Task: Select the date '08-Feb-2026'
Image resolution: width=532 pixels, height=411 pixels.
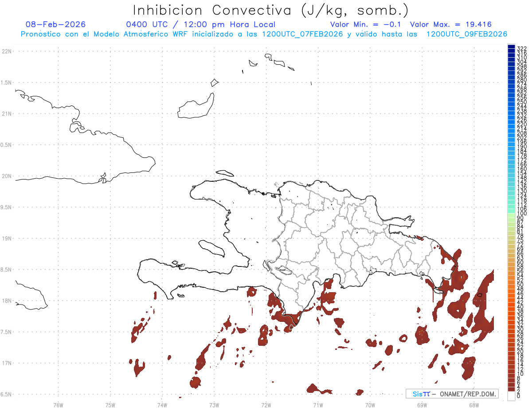Action: 56,24
